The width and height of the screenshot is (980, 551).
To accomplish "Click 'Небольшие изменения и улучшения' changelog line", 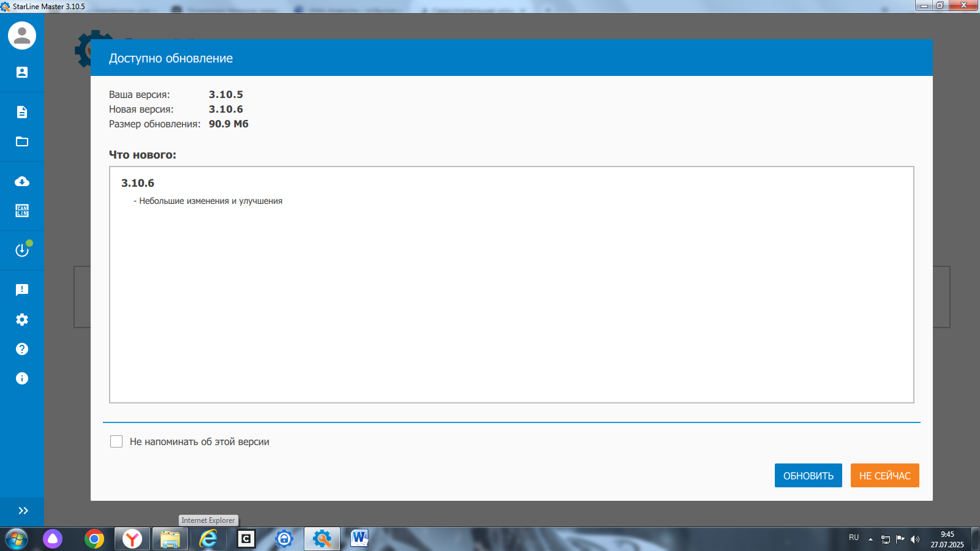I will pyautogui.click(x=211, y=201).
